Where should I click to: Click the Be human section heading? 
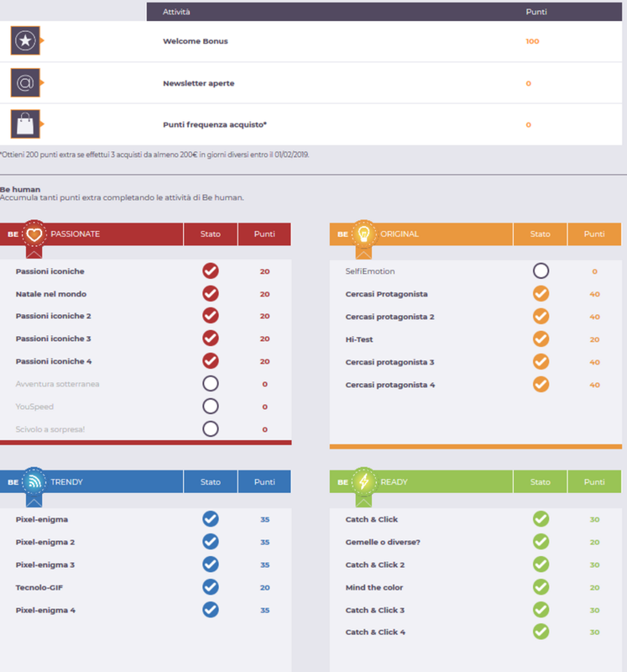pos(20,190)
